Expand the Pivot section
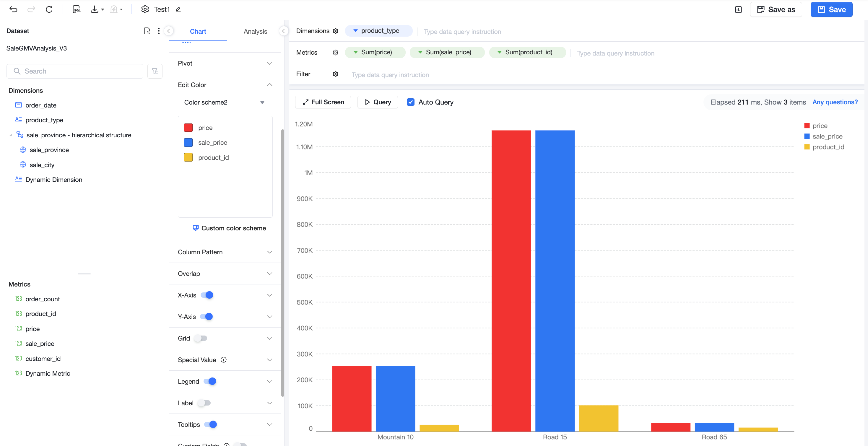868x446 pixels. (225, 63)
